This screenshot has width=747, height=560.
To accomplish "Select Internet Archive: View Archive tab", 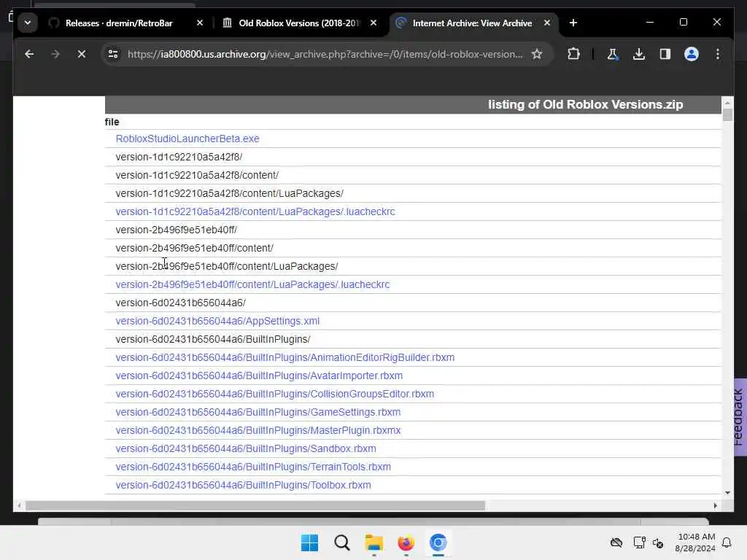I will pyautogui.click(x=472, y=23).
